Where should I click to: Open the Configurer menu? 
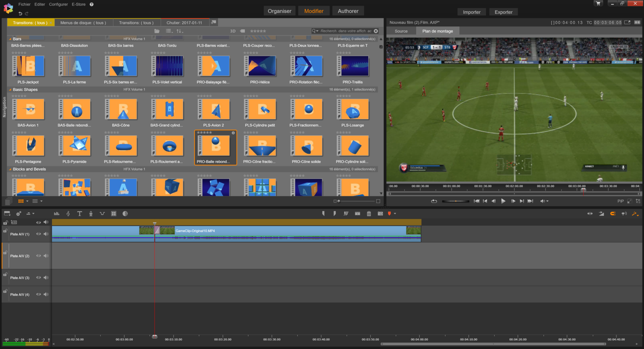(58, 4)
